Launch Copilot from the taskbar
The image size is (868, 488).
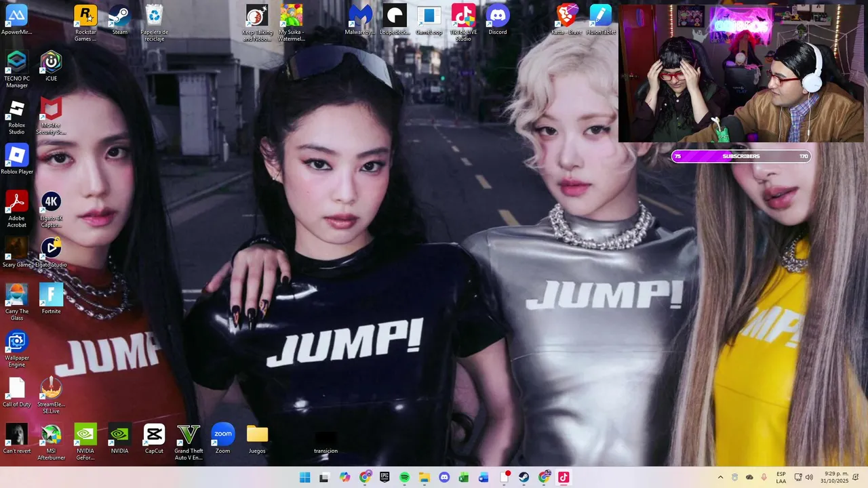345,477
